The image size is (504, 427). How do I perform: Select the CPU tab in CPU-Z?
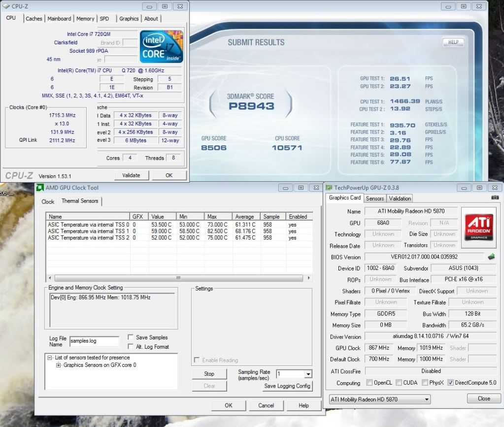click(x=11, y=18)
